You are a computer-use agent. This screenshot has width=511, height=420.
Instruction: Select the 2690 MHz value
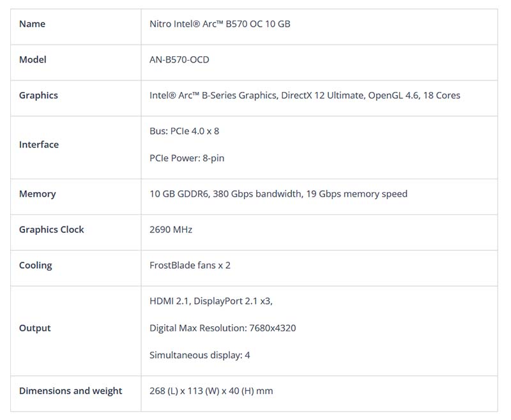point(171,230)
